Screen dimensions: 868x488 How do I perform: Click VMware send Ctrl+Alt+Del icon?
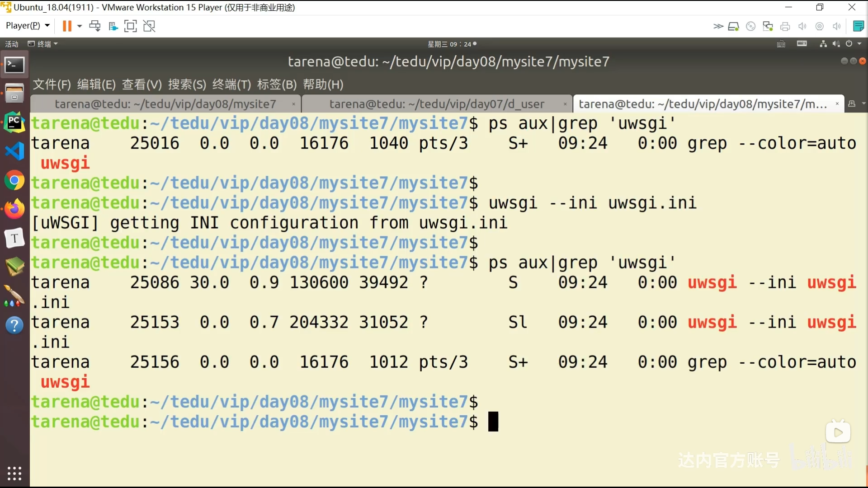pos(95,26)
